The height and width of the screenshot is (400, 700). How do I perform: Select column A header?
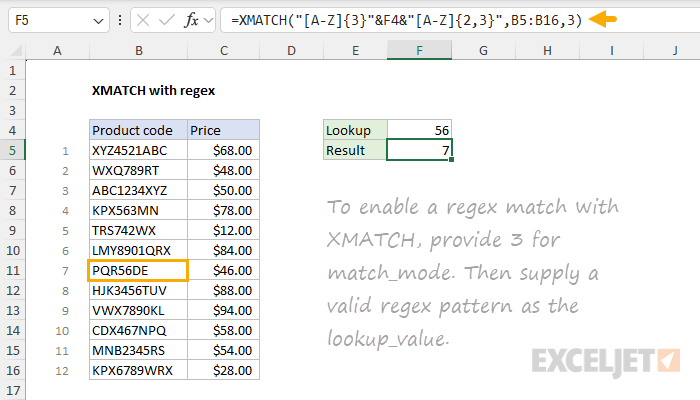click(x=57, y=50)
